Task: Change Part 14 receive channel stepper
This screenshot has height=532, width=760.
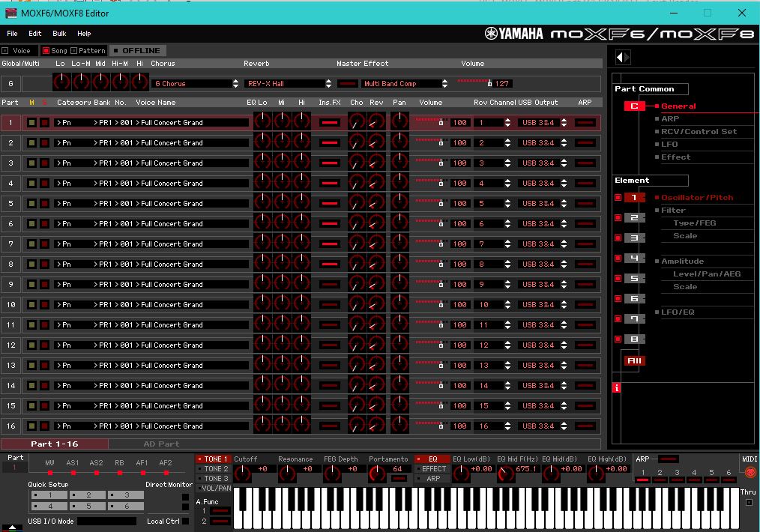Action: point(507,386)
